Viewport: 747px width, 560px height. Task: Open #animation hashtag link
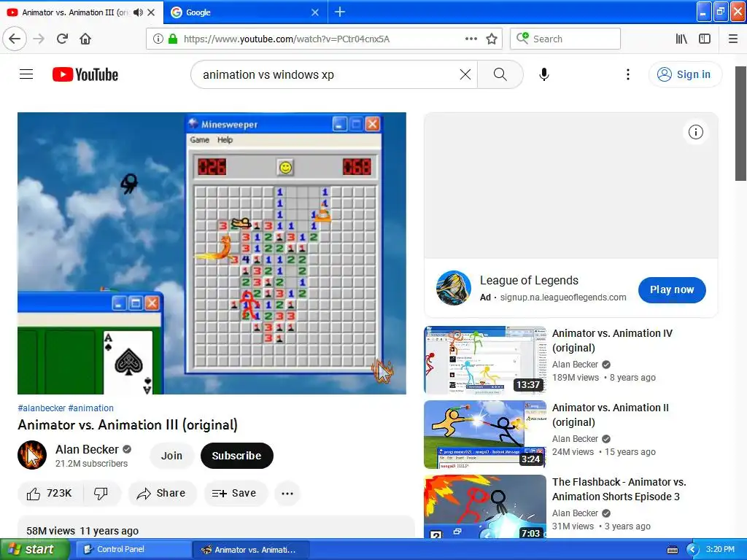pyautogui.click(x=91, y=408)
